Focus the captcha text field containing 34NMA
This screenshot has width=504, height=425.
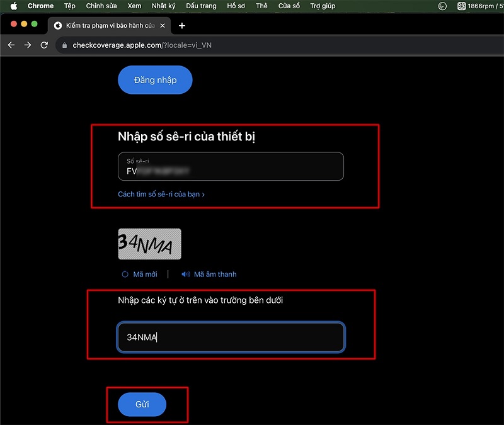[x=231, y=337]
